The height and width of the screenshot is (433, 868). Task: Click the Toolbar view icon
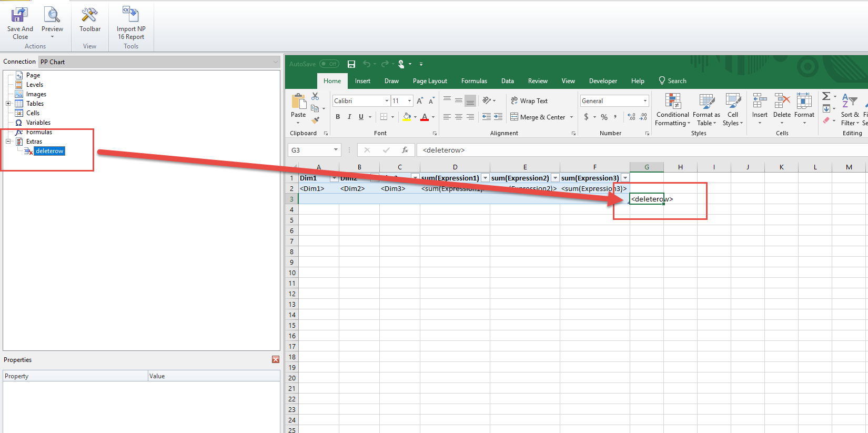coord(89,15)
